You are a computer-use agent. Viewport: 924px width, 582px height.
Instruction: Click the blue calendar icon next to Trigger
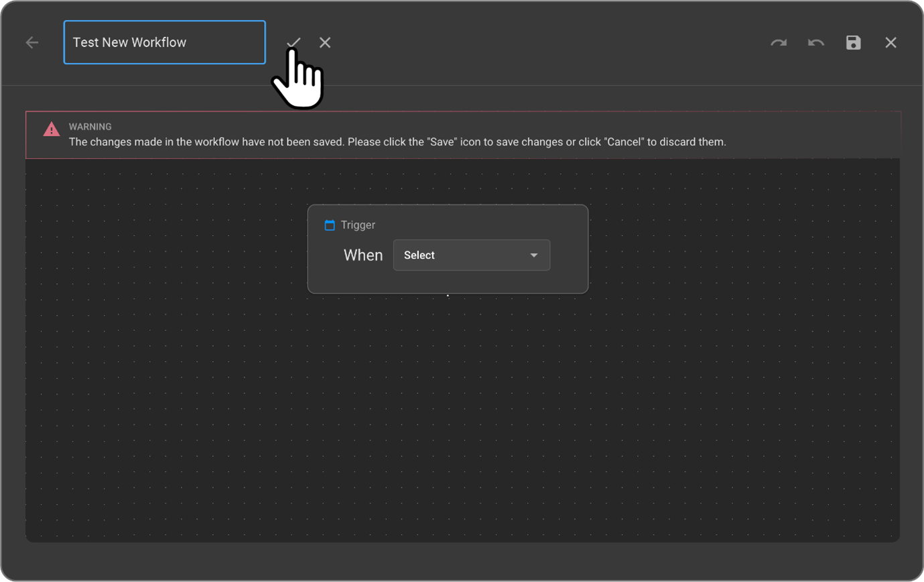pos(330,225)
